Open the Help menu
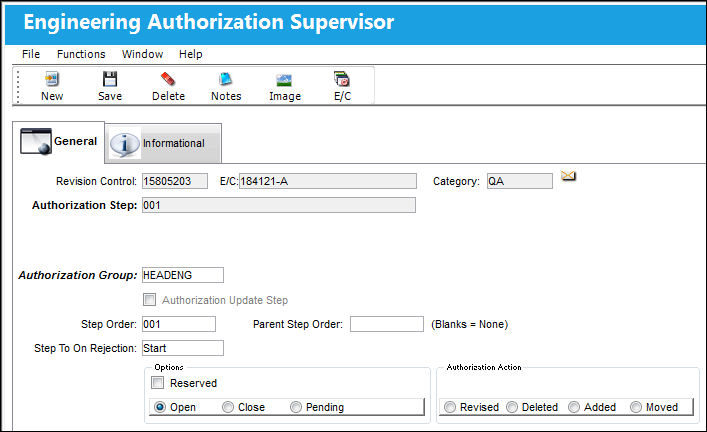 coord(190,54)
